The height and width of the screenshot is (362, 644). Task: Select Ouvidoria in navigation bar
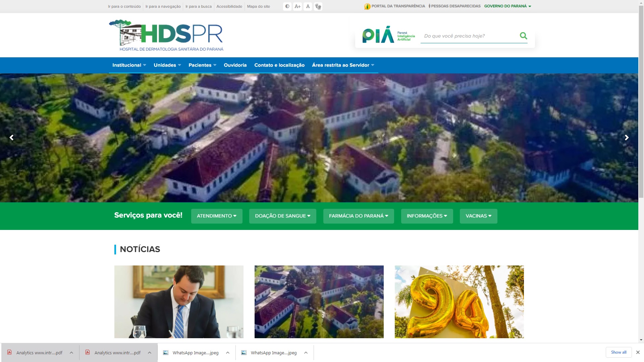[235, 65]
